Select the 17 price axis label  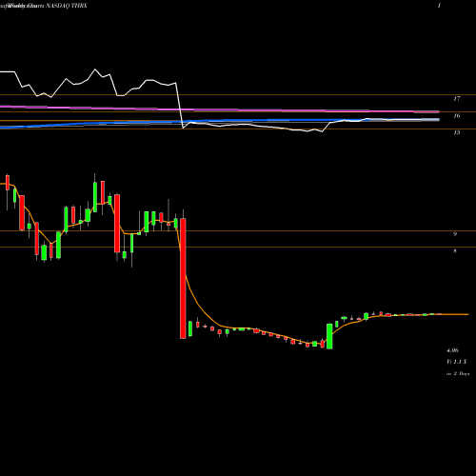pyautogui.click(x=456, y=99)
